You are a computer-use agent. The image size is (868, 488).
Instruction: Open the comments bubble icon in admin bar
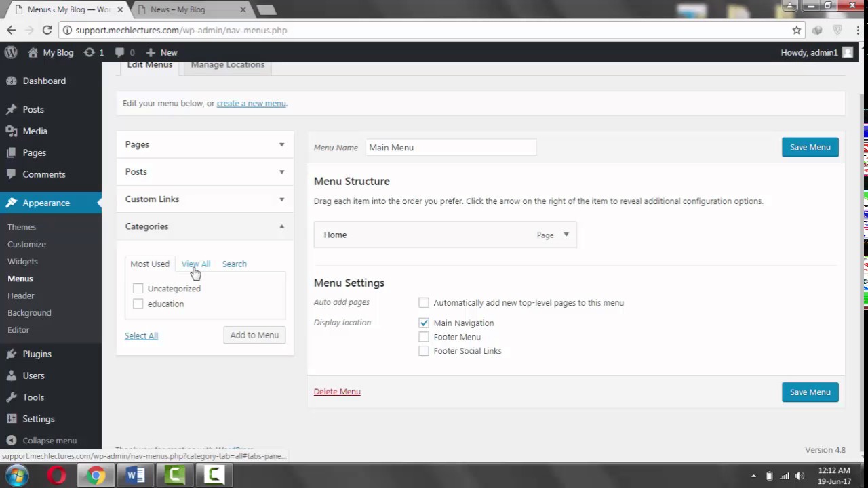click(119, 52)
